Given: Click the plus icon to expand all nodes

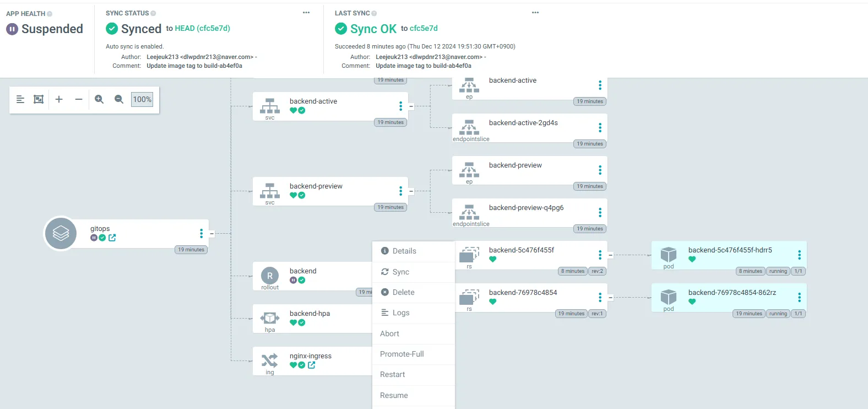Looking at the screenshot, I should [59, 99].
